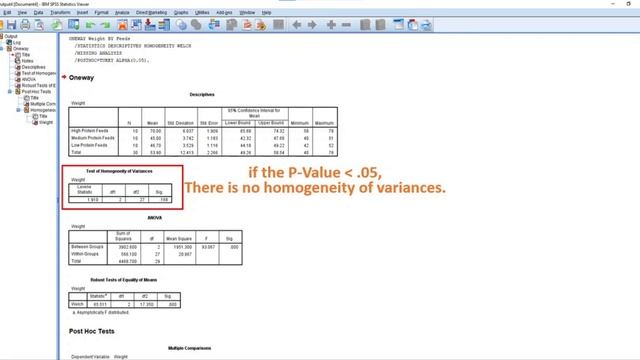The image size is (640, 360).
Task: Open the View menu
Action: [x=22, y=13]
